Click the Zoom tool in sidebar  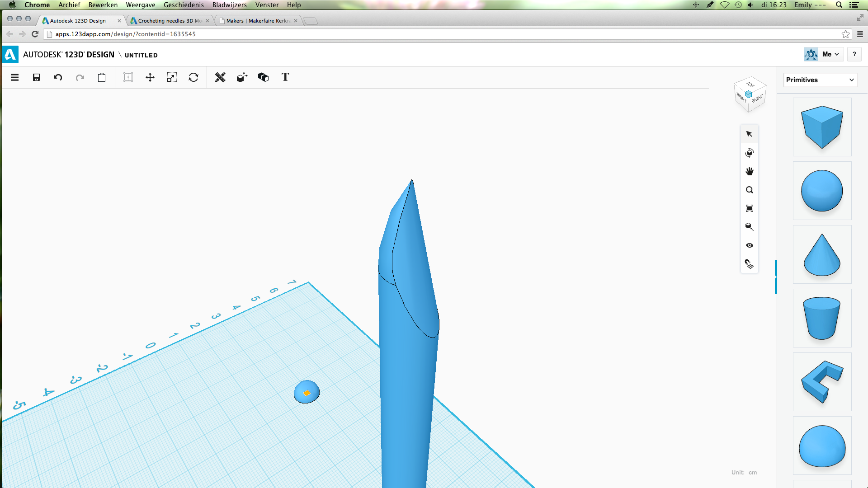[750, 189]
